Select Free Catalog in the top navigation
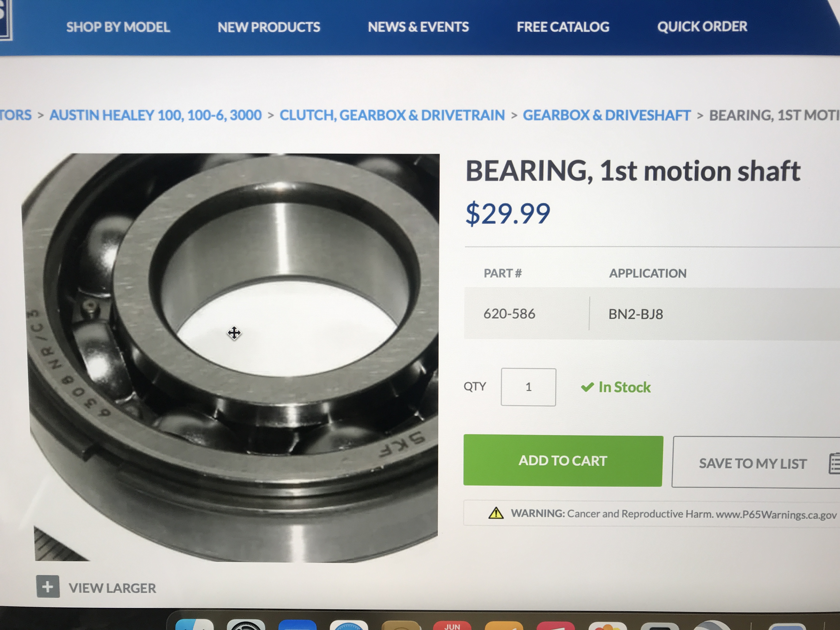 (563, 27)
